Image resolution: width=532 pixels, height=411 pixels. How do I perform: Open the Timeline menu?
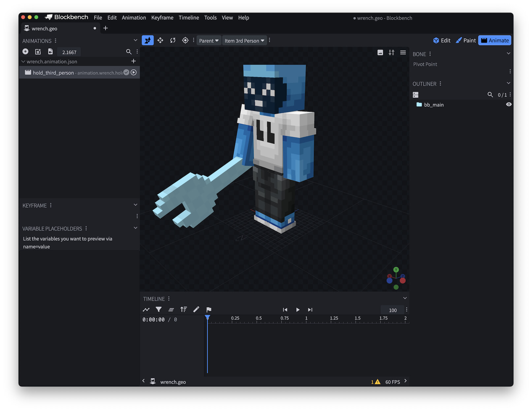(189, 17)
